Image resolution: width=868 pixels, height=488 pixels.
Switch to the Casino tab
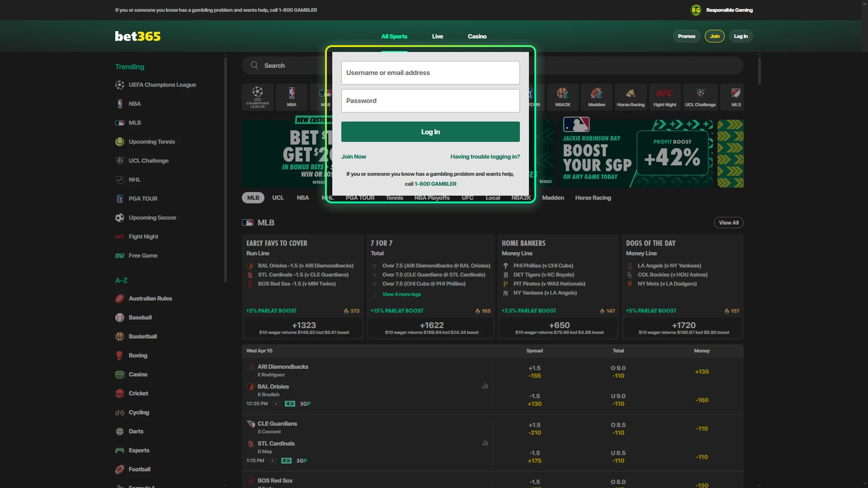click(x=477, y=37)
